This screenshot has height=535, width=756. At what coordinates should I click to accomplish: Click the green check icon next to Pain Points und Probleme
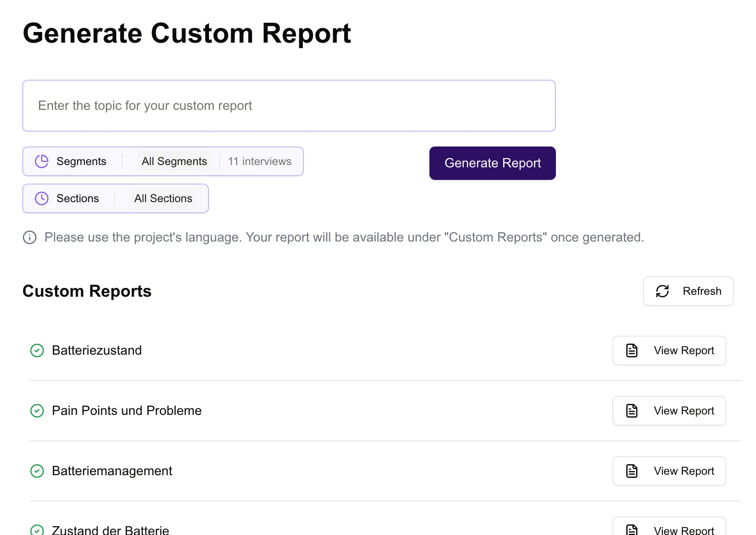coord(37,411)
